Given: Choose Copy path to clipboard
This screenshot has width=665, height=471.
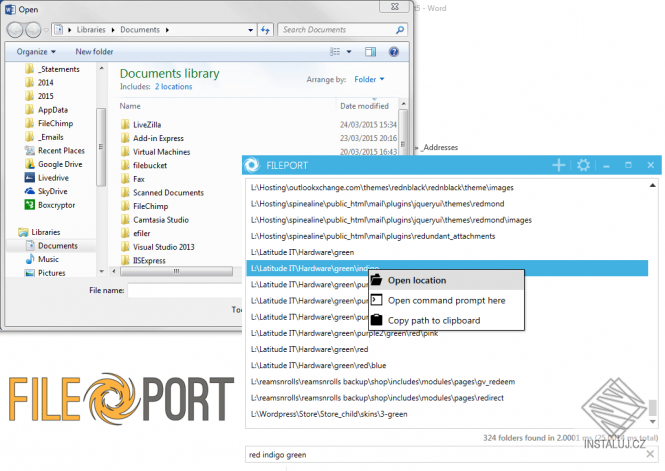Looking at the screenshot, I should pos(447,320).
